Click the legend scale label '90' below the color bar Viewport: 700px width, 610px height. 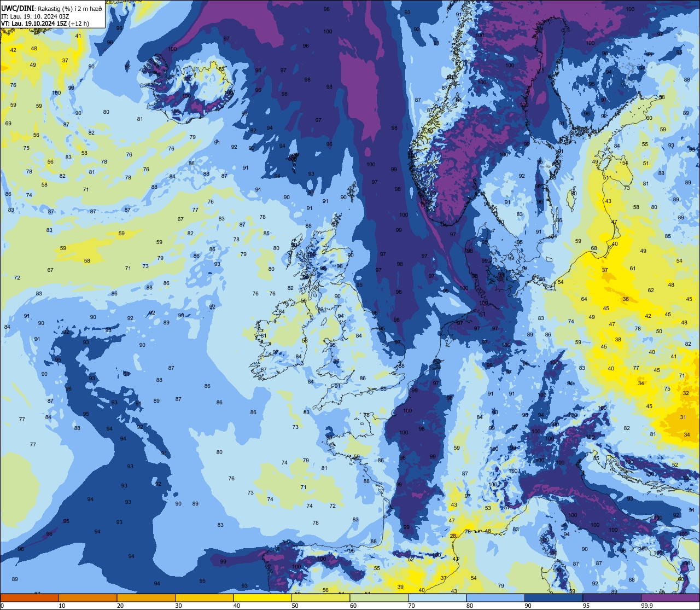(x=528, y=606)
